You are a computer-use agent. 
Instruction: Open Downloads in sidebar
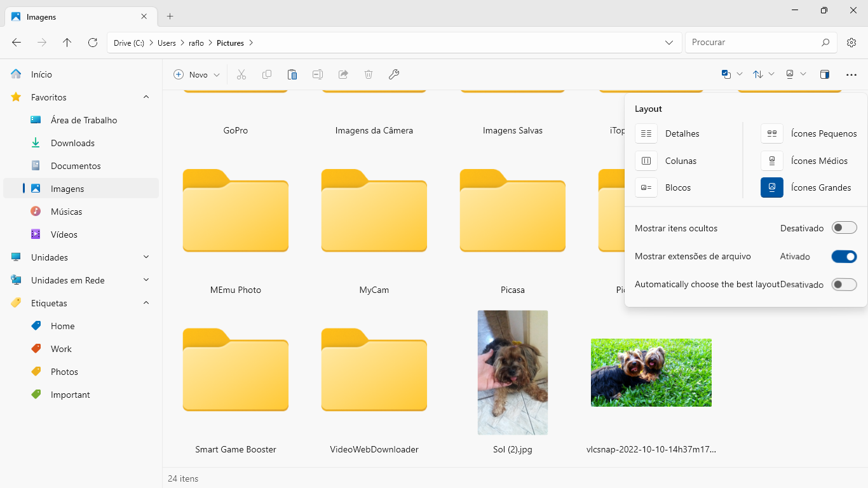click(81, 143)
